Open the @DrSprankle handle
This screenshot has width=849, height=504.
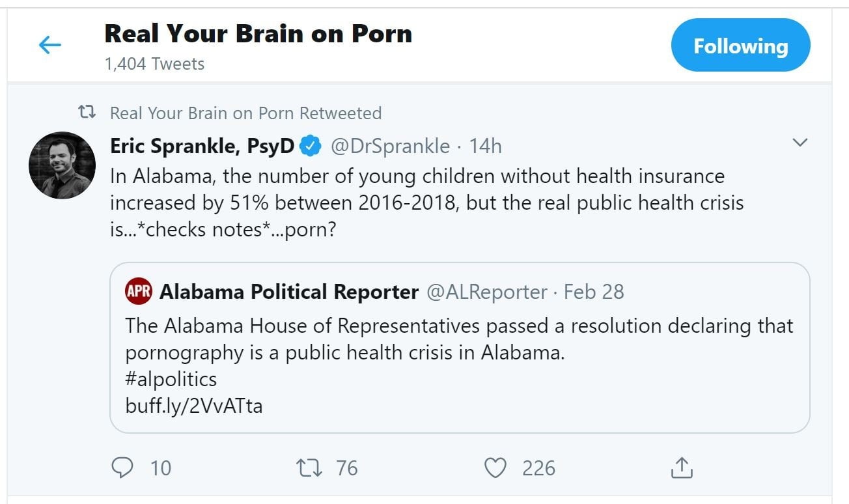coord(390,147)
